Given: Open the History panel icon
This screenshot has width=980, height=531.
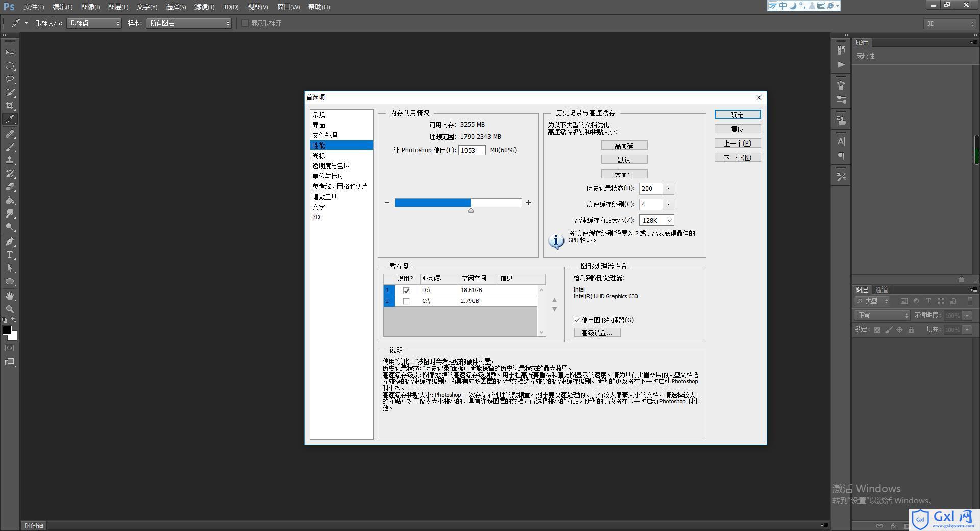Looking at the screenshot, I should click(841, 50).
